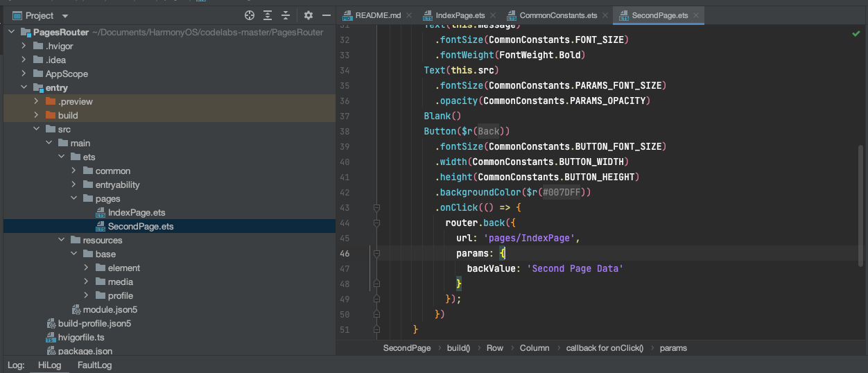Select IndexPage.ets in the project tree
This screenshot has height=373, width=868.
[x=137, y=212]
